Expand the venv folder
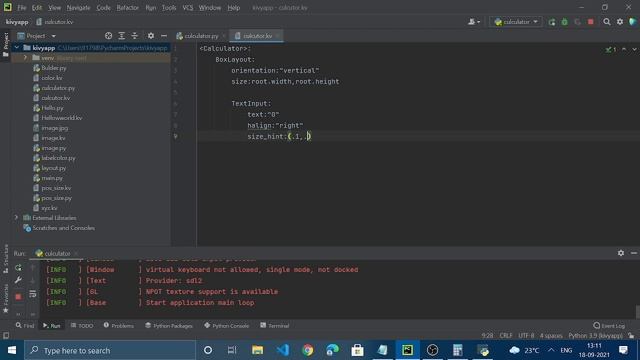 tap(25, 58)
